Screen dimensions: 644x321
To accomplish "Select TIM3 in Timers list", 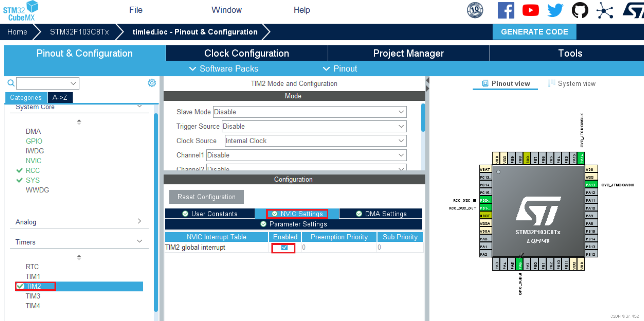I will click(x=33, y=296).
